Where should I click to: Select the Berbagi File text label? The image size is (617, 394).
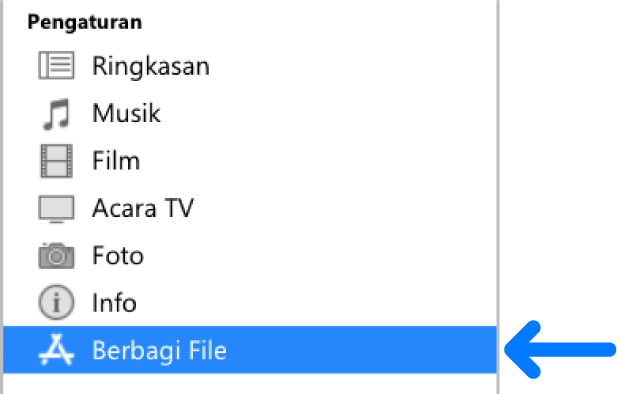[159, 350]
